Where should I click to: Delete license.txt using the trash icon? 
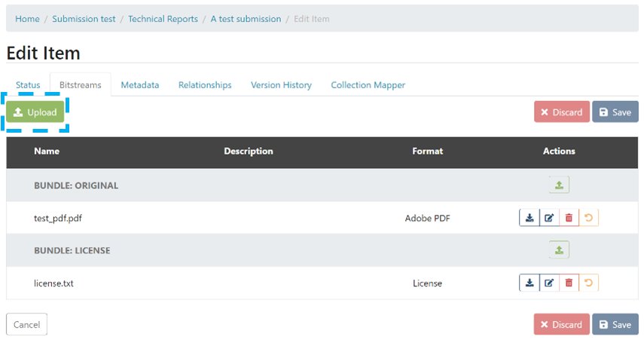[x=569, y=283]
